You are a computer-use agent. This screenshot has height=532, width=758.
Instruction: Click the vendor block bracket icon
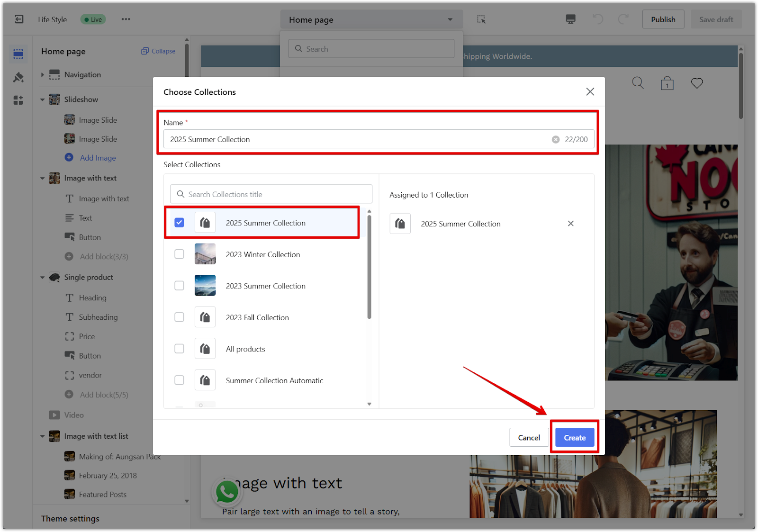tap(70, 375)
